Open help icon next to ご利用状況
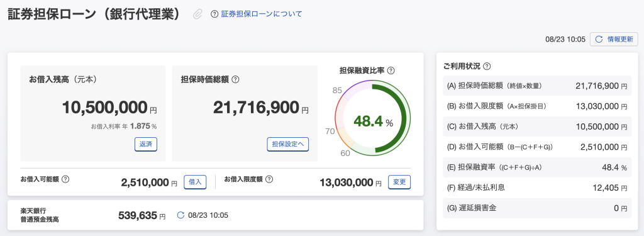 (x=487, y=66)
